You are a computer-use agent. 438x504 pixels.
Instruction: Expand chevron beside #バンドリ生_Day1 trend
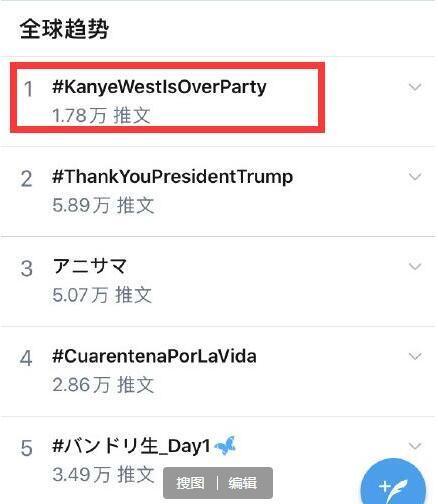point(415,446)
